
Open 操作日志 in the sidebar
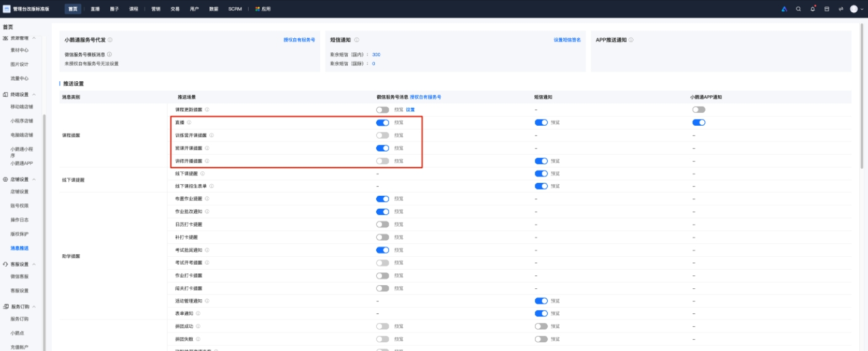click(x=20, y=220)
